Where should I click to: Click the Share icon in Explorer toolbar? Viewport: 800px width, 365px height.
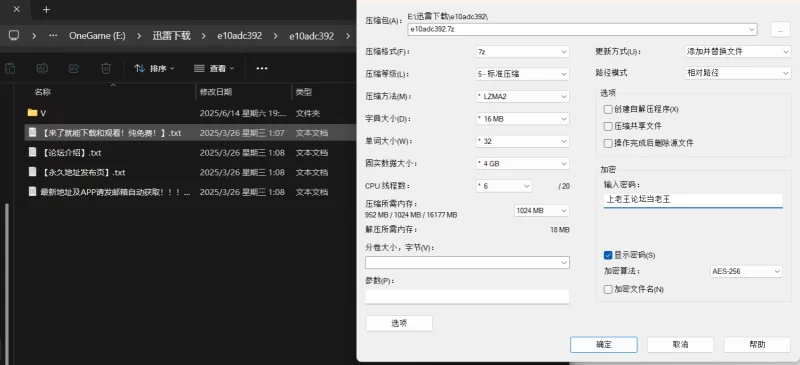pyautogui.click(x=74, y=68)
